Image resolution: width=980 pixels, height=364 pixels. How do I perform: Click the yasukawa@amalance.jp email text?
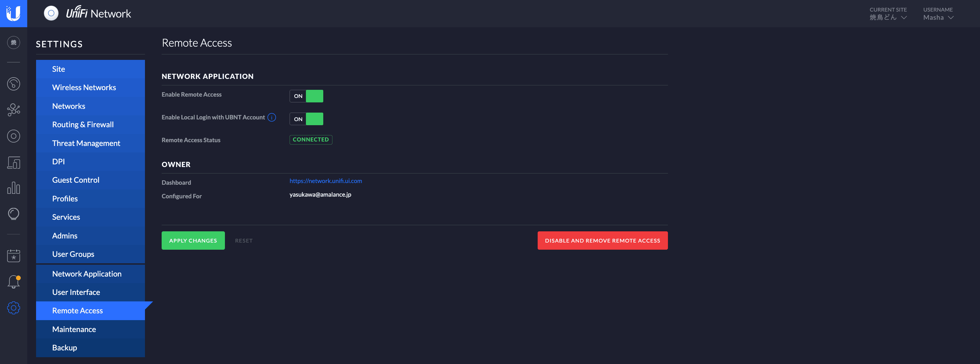click(x=320, y=195)
